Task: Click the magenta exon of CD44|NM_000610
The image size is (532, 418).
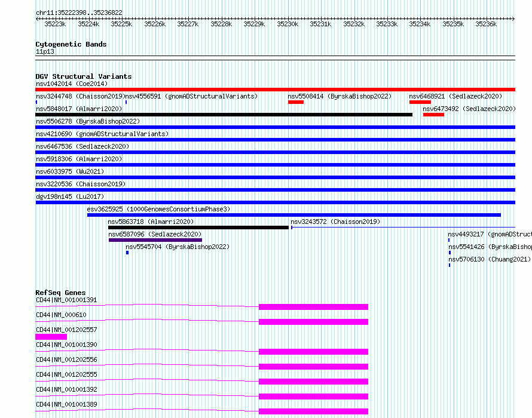Action: 313,322
